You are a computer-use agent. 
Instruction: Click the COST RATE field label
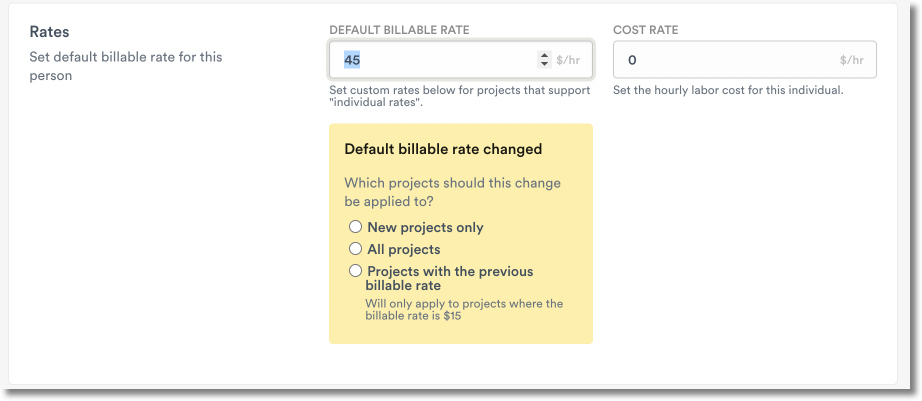pos(645,30)
